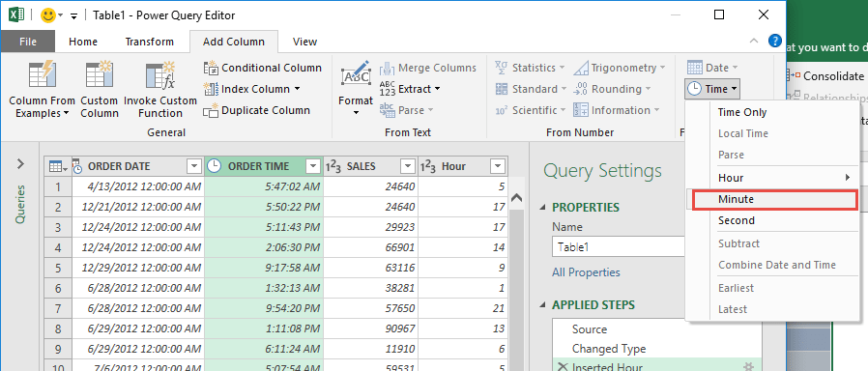Open the Date column menu
Image resolution: width=868 pixels, height=371 pixels.
point(712,68)
